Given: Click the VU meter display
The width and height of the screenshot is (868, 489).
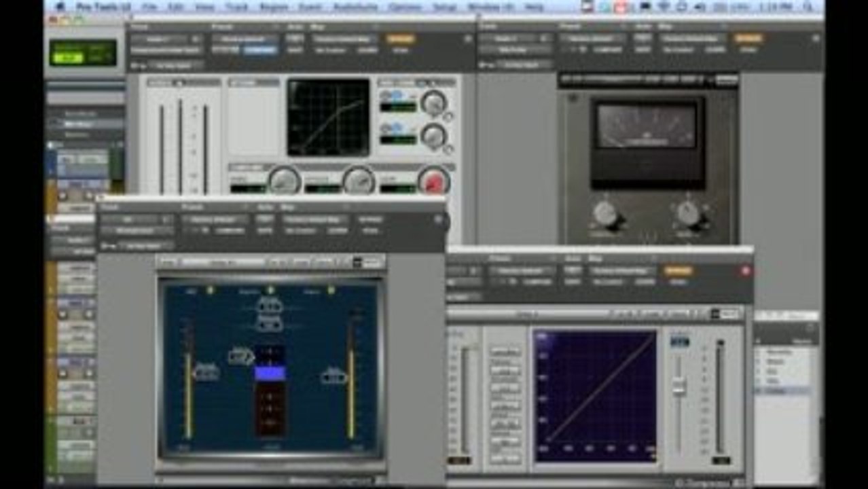Looking at the screenshot, I should coord(647,126).
